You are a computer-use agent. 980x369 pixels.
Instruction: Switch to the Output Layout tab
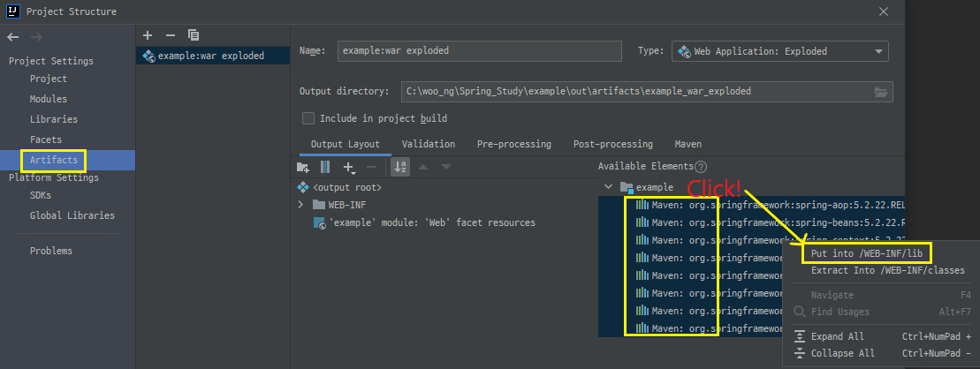click(x=345, y=144)
